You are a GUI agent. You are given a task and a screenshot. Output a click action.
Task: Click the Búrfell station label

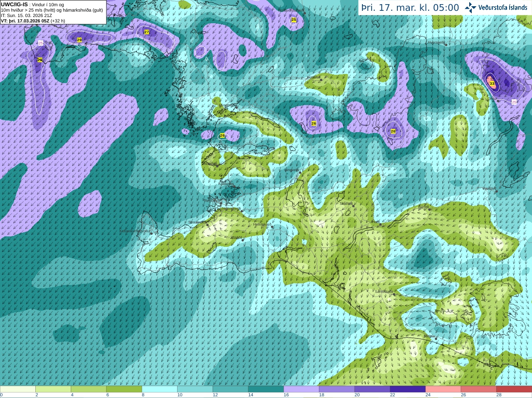(x=424, y=206)
